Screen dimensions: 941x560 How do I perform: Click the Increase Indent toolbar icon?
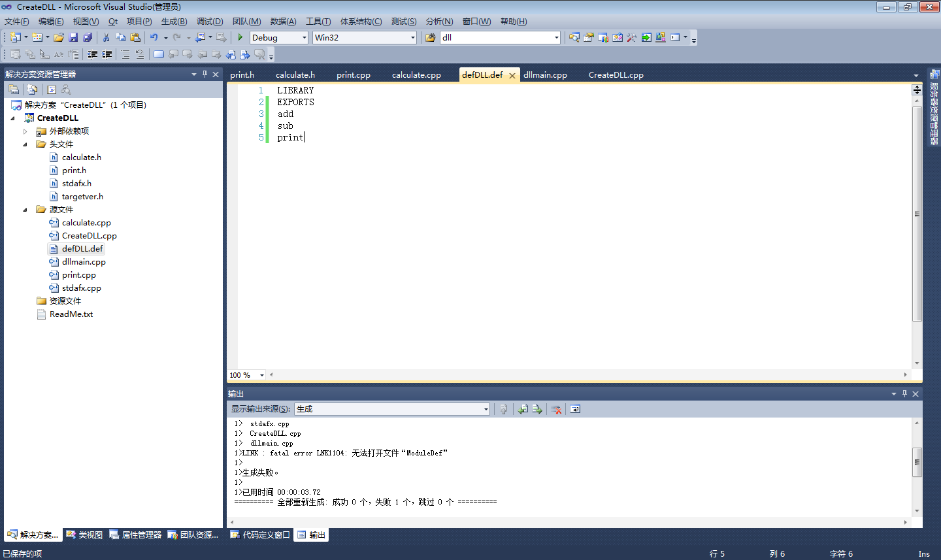pyautogui.click(x=107, y=54)
